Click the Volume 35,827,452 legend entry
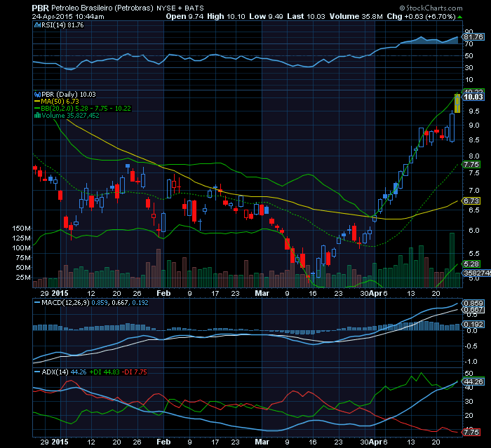The height and width of the screenshot is (448, 491). coord(70,116)
